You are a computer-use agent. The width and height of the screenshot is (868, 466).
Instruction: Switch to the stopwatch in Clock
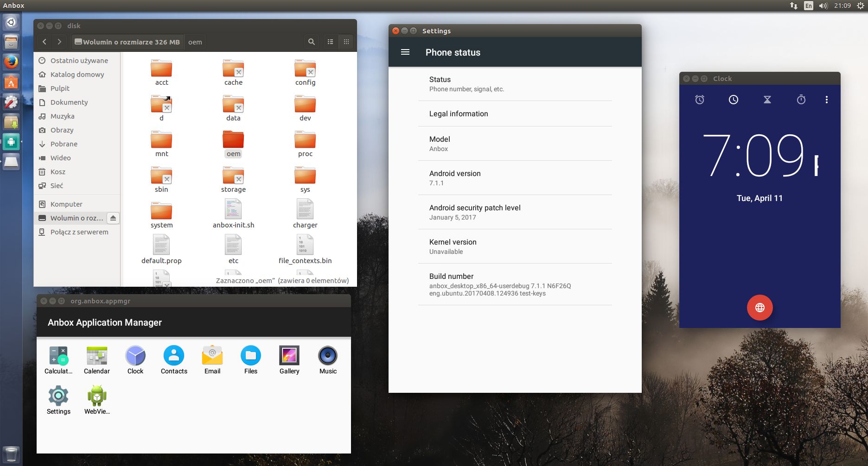coord(802,100)
